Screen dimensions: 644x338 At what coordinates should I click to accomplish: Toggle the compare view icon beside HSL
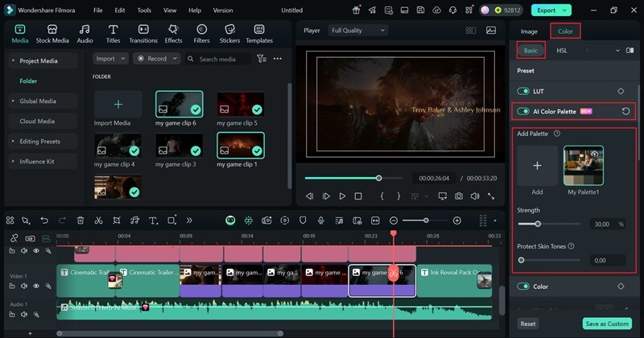[x=630, y=51]
